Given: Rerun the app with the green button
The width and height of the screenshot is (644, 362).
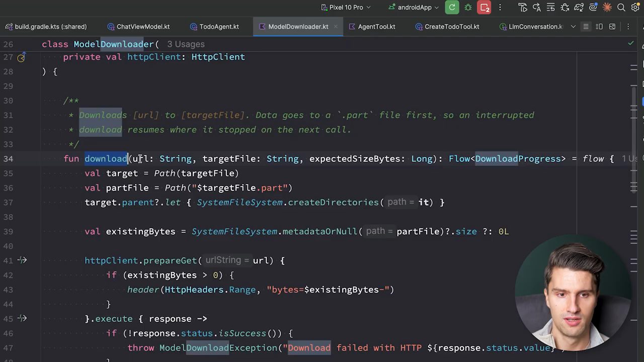Looking at the screenshot, I should 452,8.
